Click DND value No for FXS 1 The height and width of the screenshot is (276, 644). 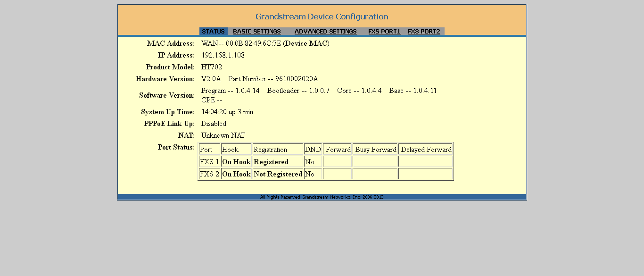point(313,162)
